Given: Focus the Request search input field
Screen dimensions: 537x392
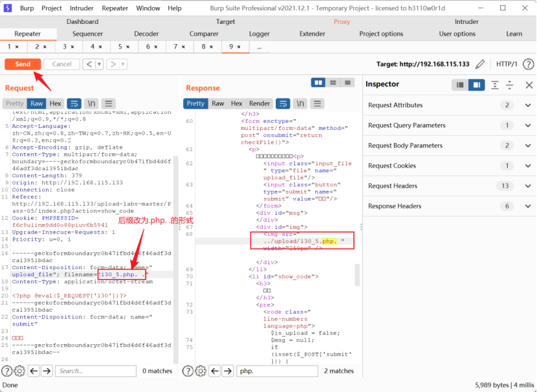Looking at the screenshot, I should click(96, 371).
